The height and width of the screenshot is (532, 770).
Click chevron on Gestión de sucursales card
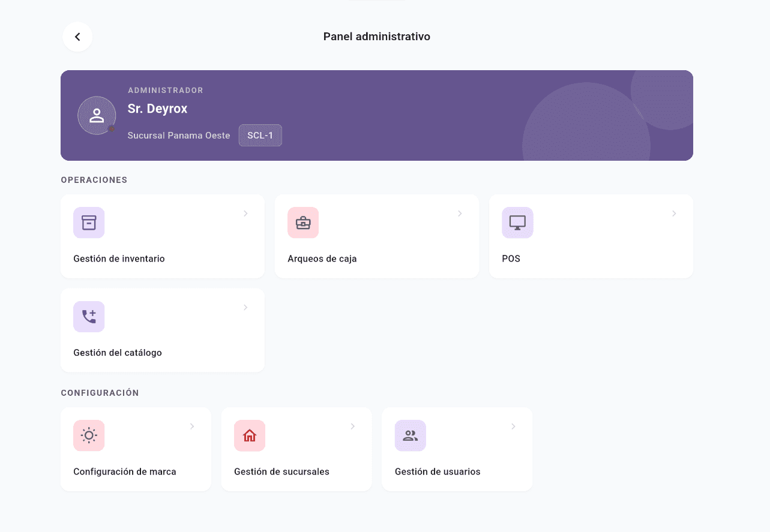point(353,426)
